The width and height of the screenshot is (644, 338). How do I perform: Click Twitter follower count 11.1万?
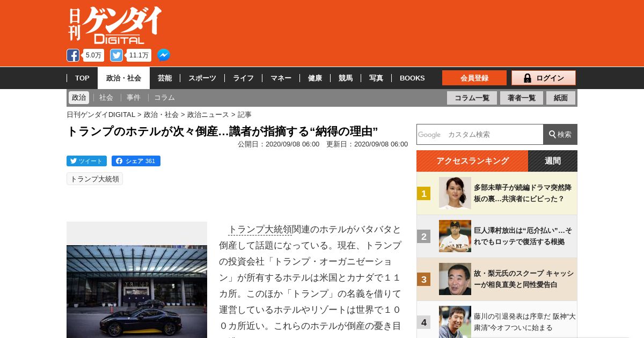tap(139, 55)
